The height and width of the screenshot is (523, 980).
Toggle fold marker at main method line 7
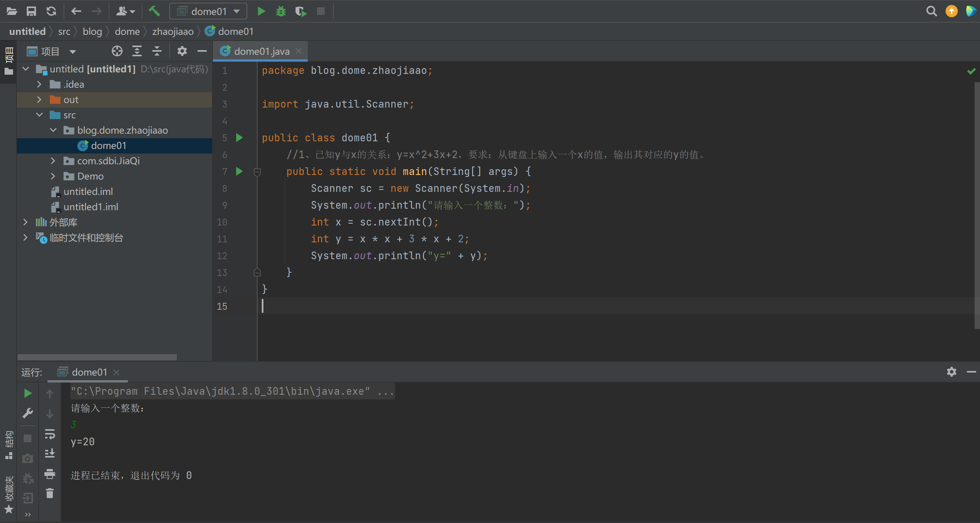(257, 172)
